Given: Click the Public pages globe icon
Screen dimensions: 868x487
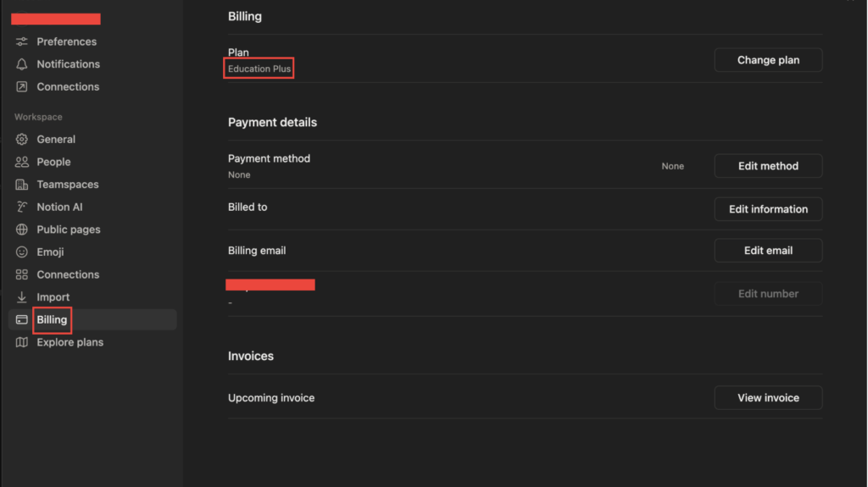Looking at the screenshot, I should pyautogui.click(x=22, y=230).
